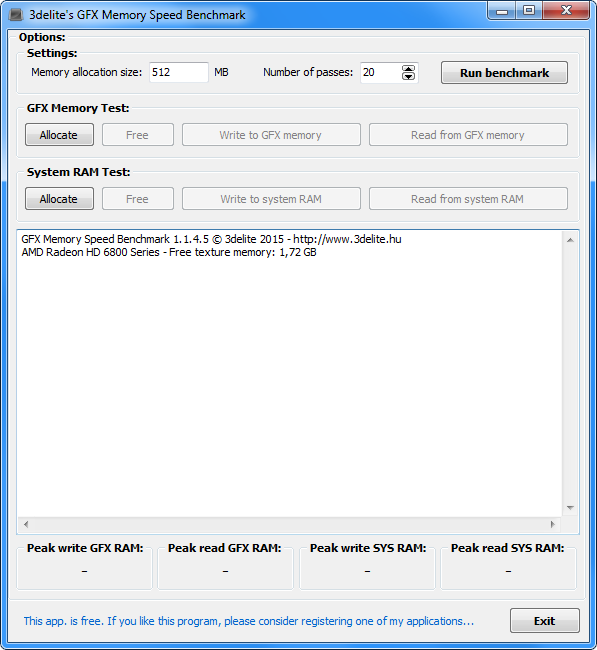Image resolution: width=597 pixels, height=650 pixels.
Task: Click the Peak write SYS RAM value
Action: (367, 571)
